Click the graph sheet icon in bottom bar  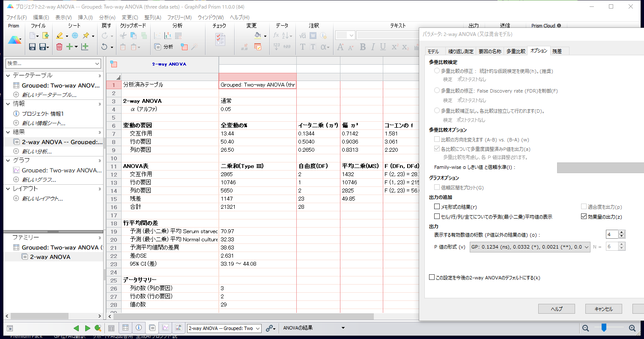tap(165, 328)
